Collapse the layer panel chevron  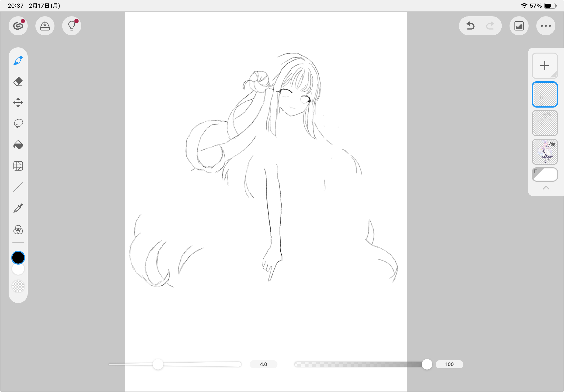click(x=546, y=188)
